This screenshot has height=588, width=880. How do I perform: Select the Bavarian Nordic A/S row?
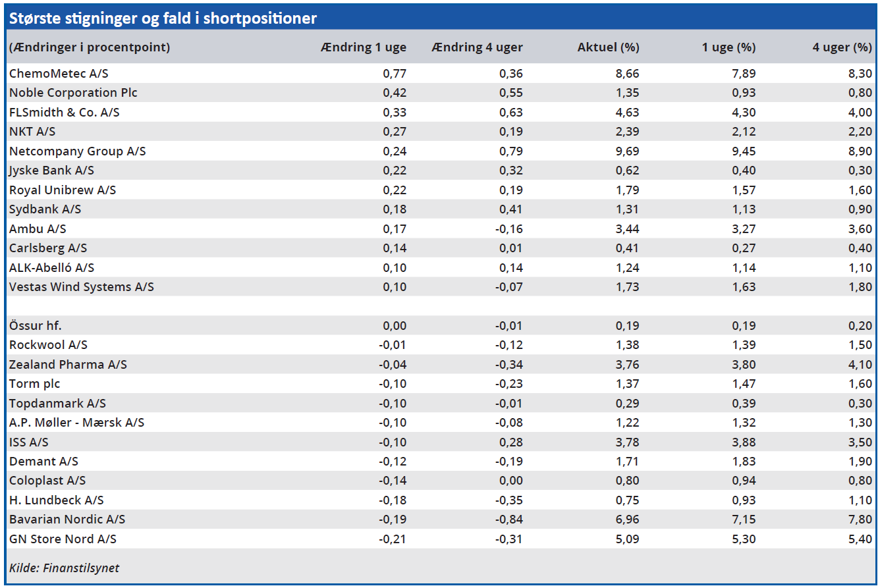pyautogui.click(x=67, y=520)
